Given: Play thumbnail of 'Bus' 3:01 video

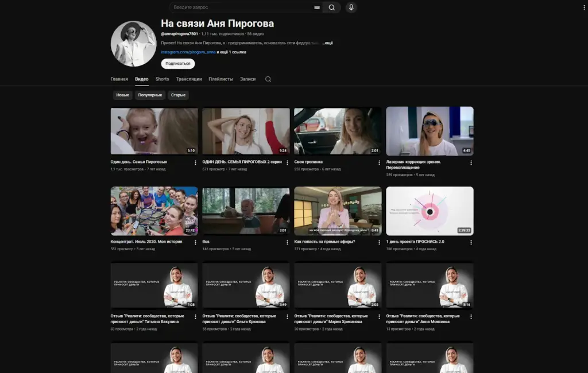Looking at the screenshot, I should pyautogui.click(x=246, y=211).
